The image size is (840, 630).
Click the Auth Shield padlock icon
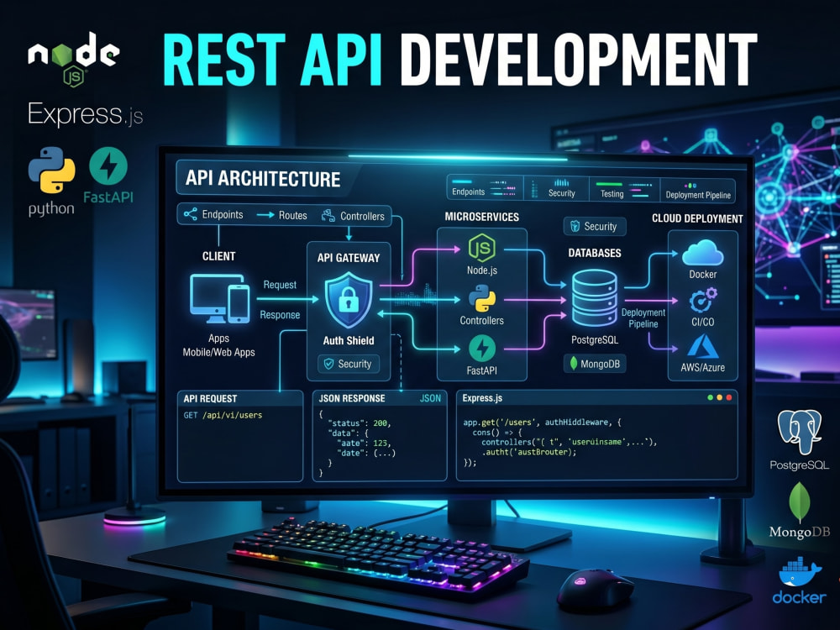pyautogui.click(x=349, y=300)
